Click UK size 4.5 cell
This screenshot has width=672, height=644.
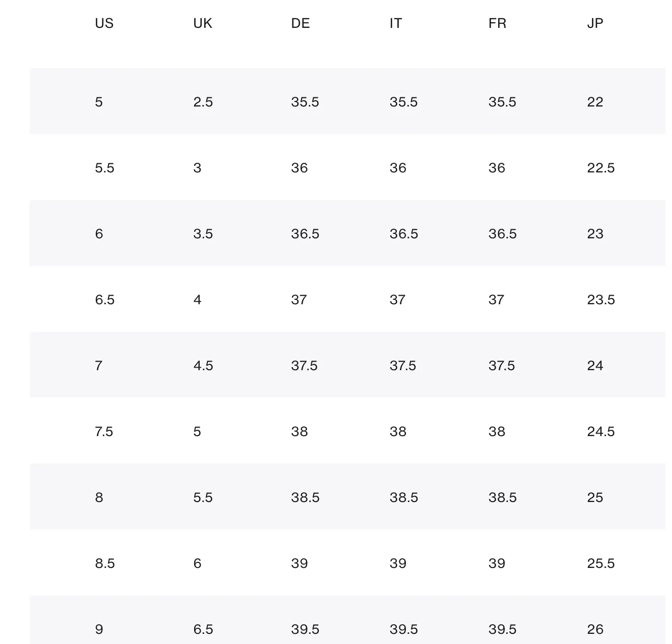203,366
